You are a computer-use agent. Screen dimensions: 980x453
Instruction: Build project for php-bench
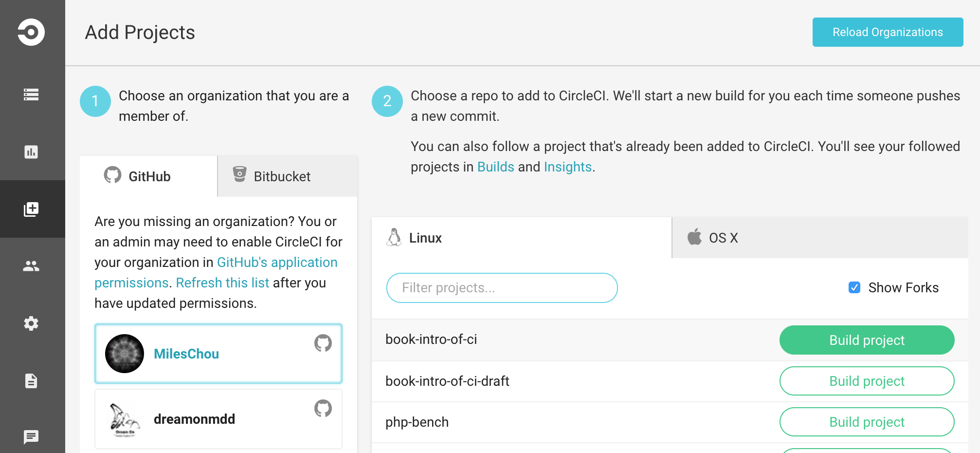pyautogui.click(x=867, y=422)
